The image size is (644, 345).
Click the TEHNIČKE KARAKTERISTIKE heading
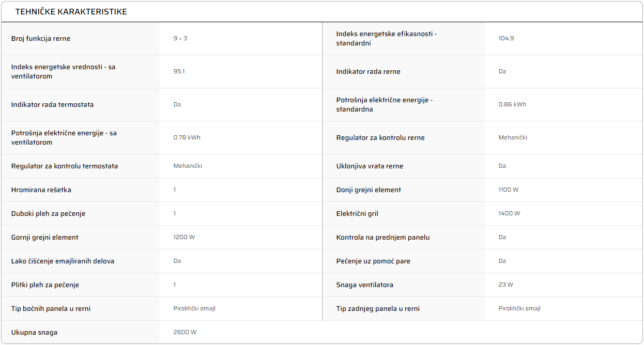tap(71, 11)
